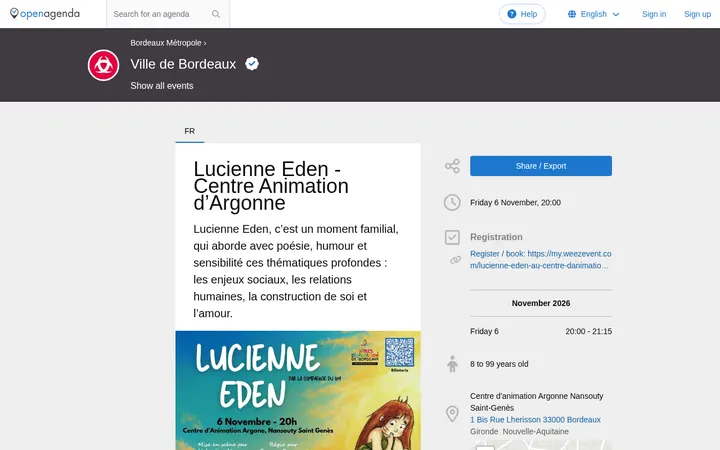Click the text Friday 6 November, 20:00
The image size is (720, 450).
[515, 202]
